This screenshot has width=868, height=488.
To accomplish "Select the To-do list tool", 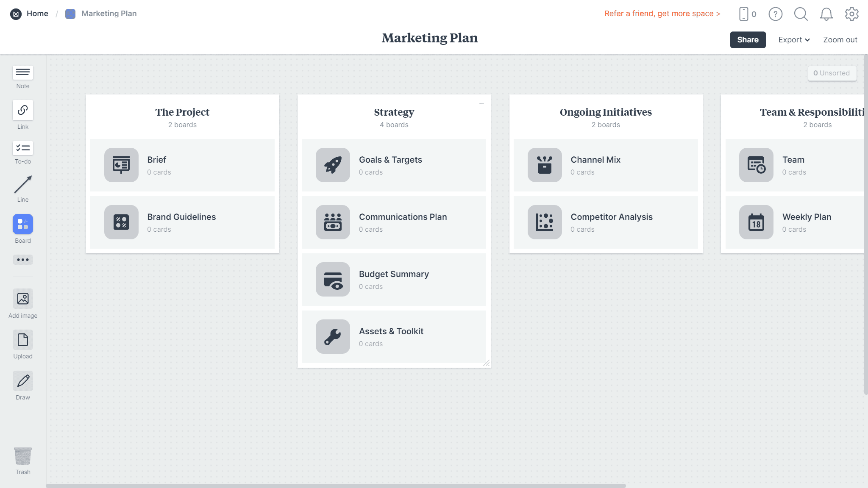I will coord(23,148).
